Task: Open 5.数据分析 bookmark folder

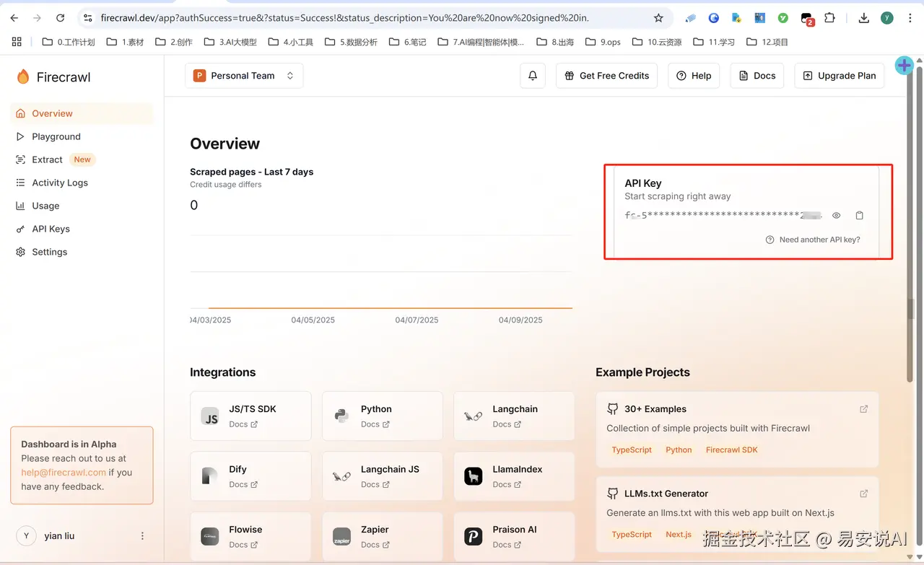Action: pos(351,42)
